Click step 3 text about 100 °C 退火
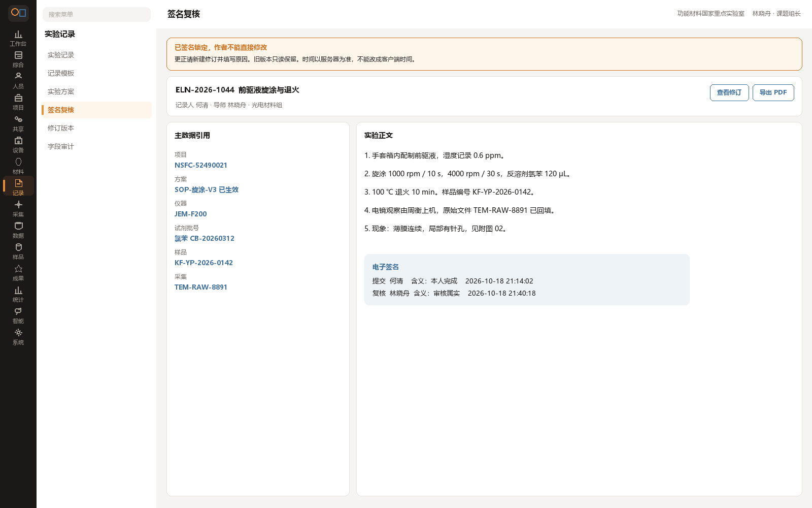This screenshot has width=812, height=508. pyautogui.click(x=449, y=192)
